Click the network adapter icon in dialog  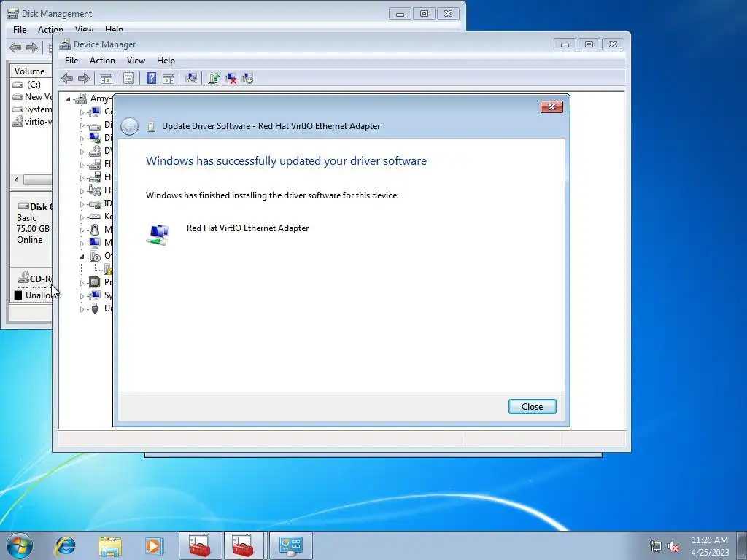tap(158, 235)
